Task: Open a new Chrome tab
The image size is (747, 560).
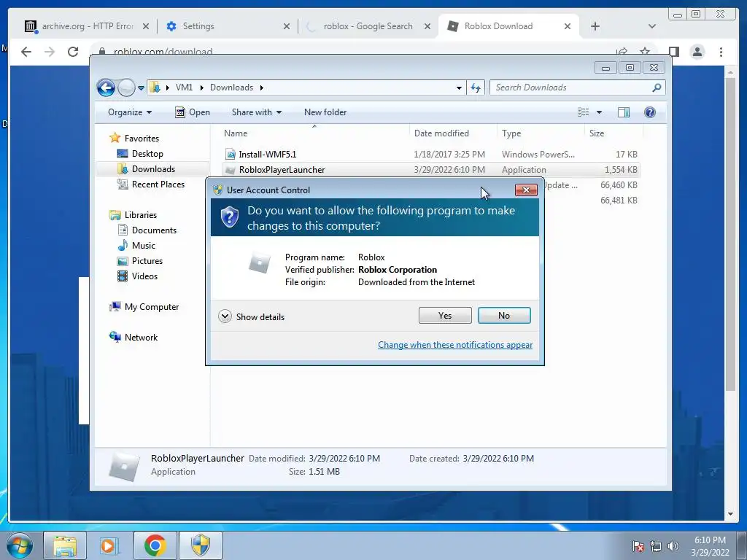Action: [595, 26]
